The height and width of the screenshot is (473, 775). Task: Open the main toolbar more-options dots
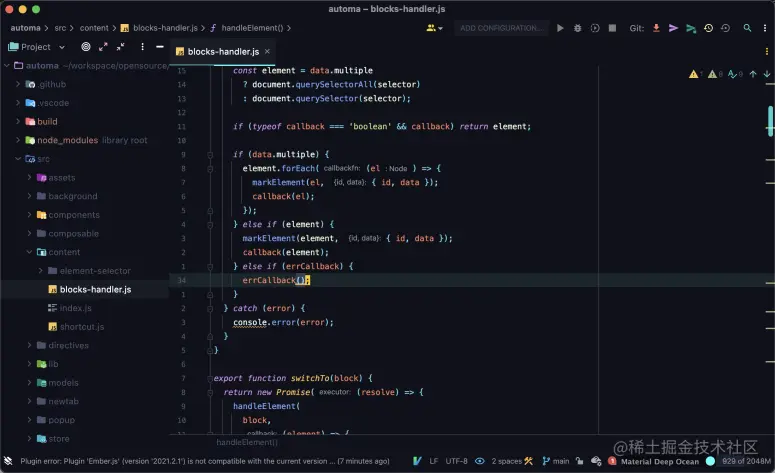point(765,28)
